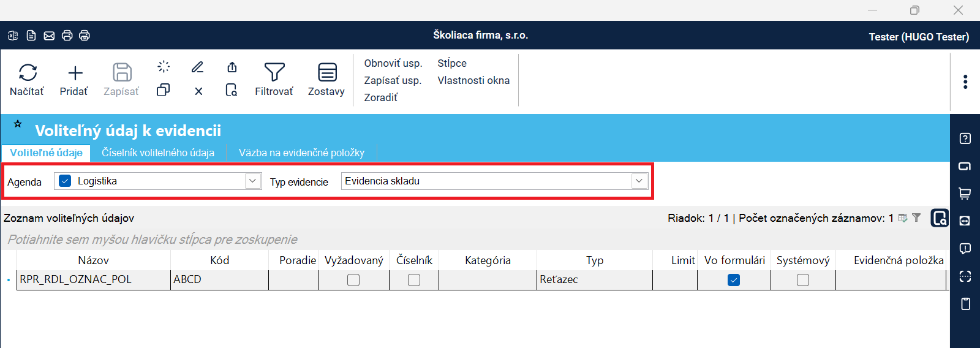
Task: Open the Filtrovať funnel filter
Action: point(274,72)
